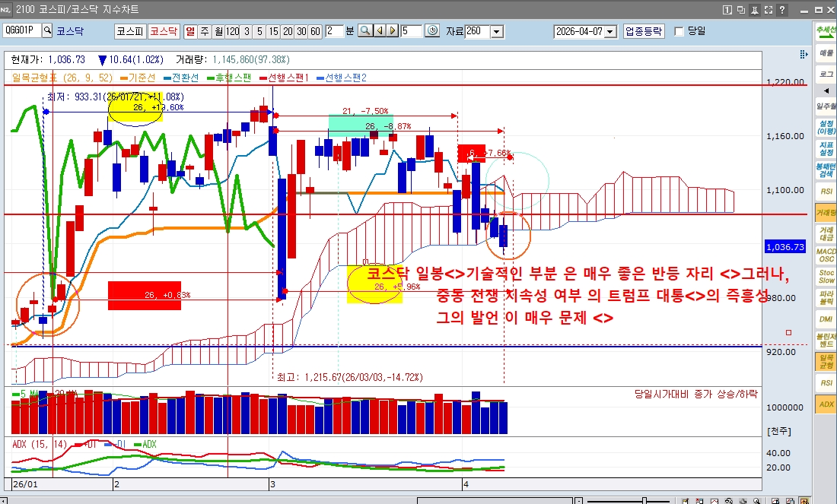Screen dimensions: 837x504
Task: Click the boxed number 1 title bar icon
Action: 727,10
